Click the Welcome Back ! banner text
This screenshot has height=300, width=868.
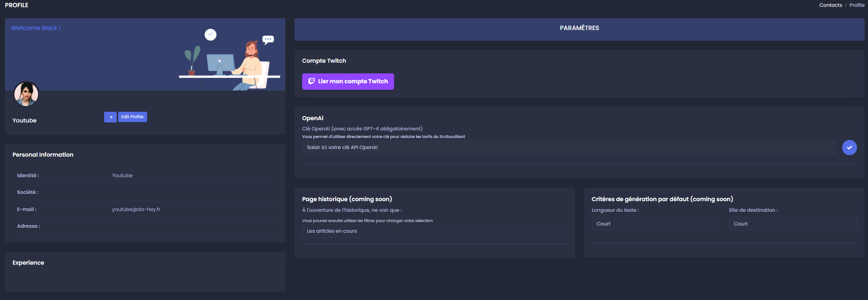(x=36, y=28)
